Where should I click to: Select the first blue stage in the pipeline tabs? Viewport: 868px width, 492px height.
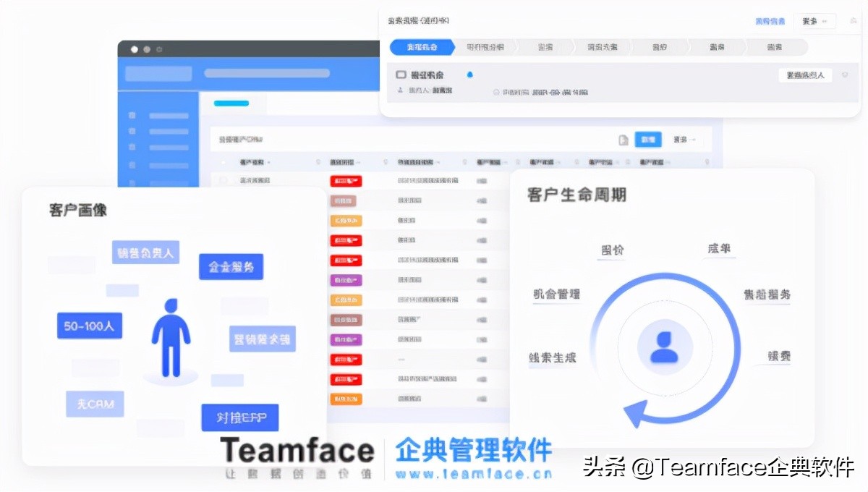[x=421, y=46]
